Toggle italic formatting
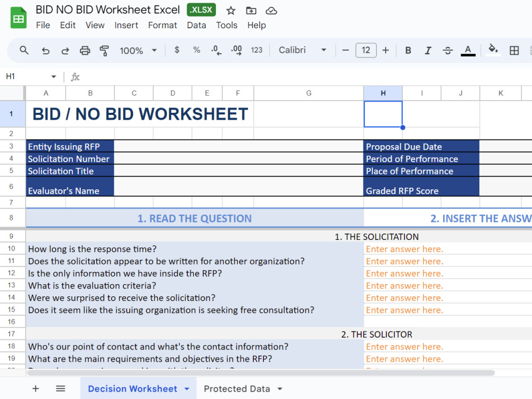 428,51
